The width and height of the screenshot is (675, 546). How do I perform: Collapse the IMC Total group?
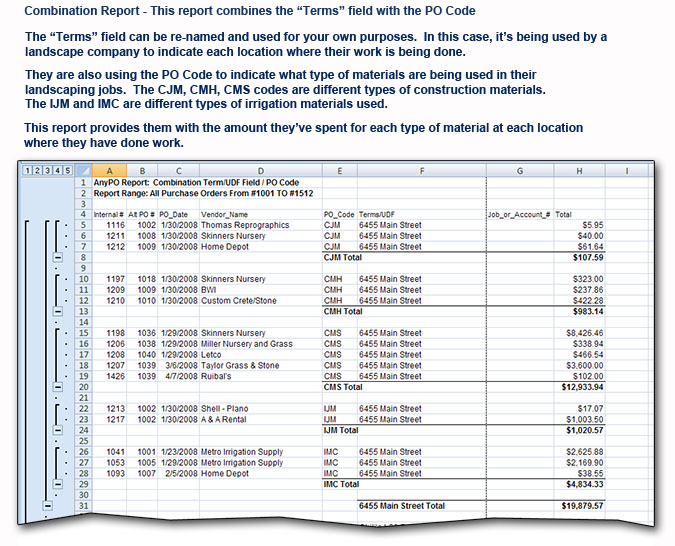click(x=57, y=484)
